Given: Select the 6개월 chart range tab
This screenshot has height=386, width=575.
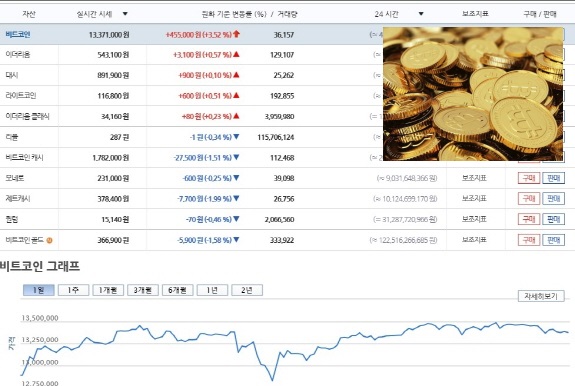Looking at the screenshot, I should tap(177, 290).
